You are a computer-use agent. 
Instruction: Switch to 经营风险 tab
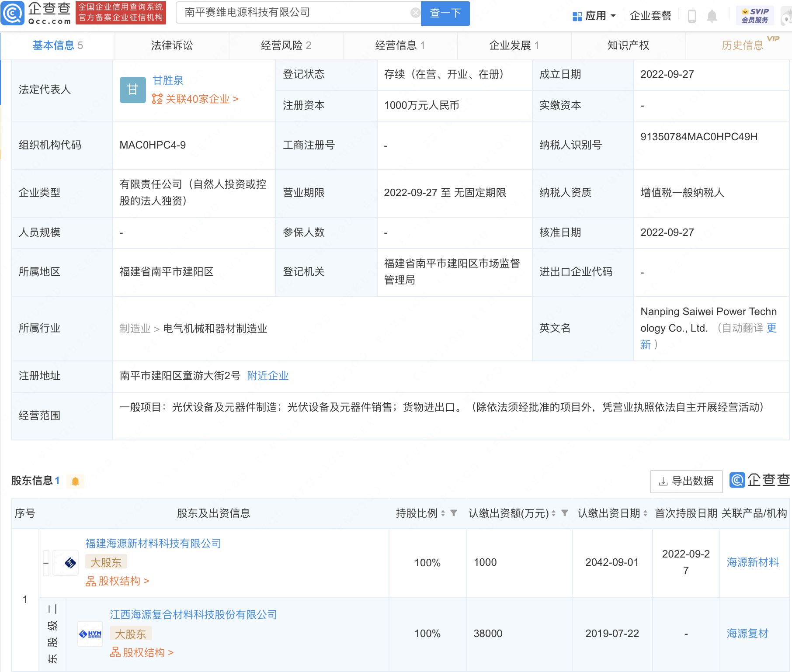click(286, 45)
